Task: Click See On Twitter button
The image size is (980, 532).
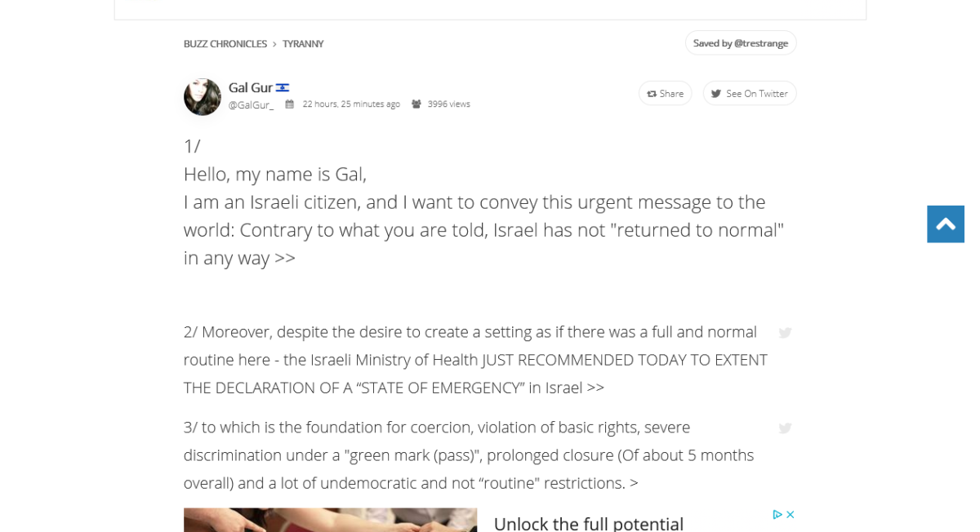Action: coord(749,94)
